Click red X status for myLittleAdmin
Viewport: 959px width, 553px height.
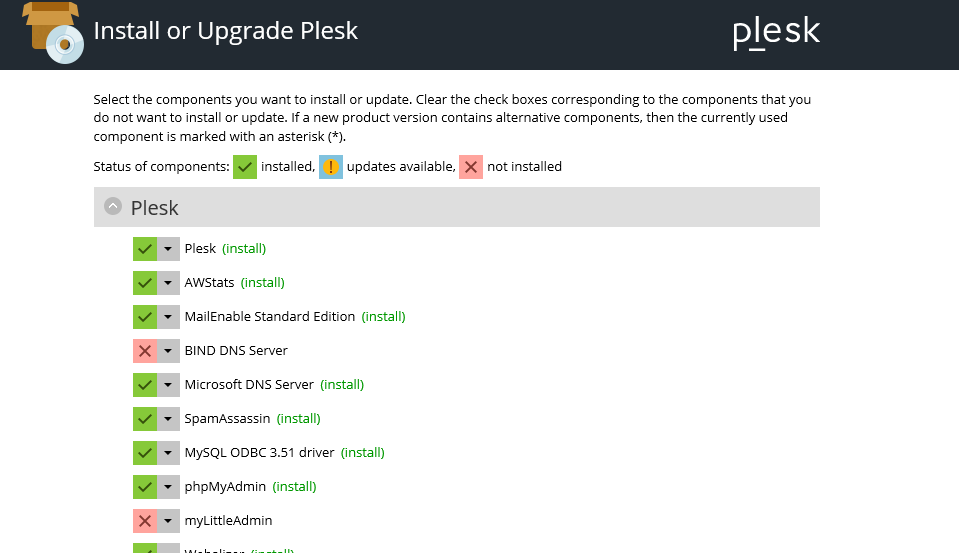point(145,521)
